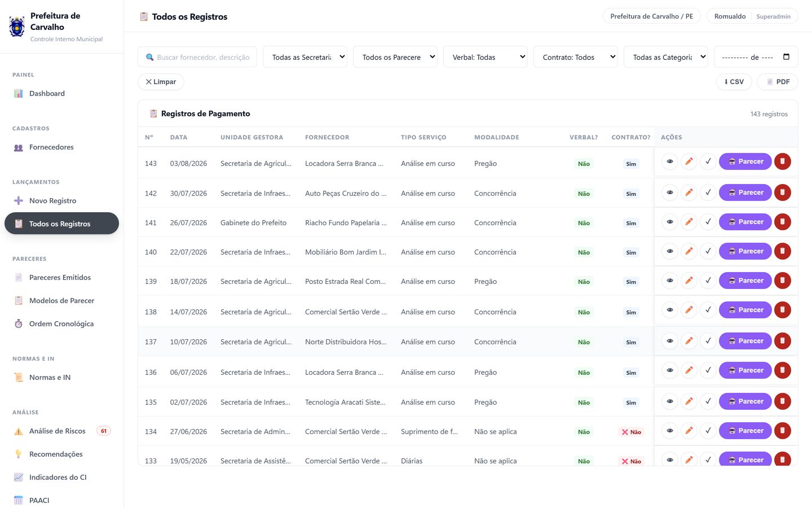Image resolution: width=812 pixels, height=508 pixels.
Task: Click Parecer button for record 134
Action: (x=745, y=431)
